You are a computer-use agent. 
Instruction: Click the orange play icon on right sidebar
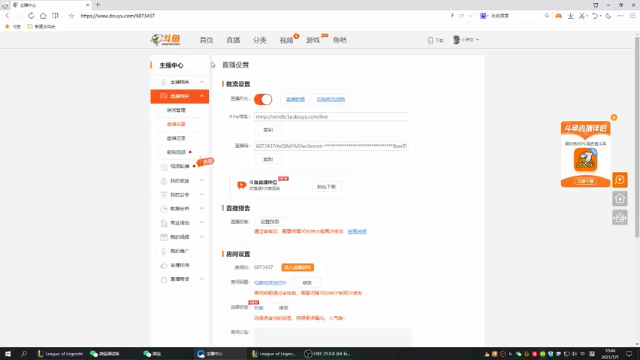[x=620, y=180]
